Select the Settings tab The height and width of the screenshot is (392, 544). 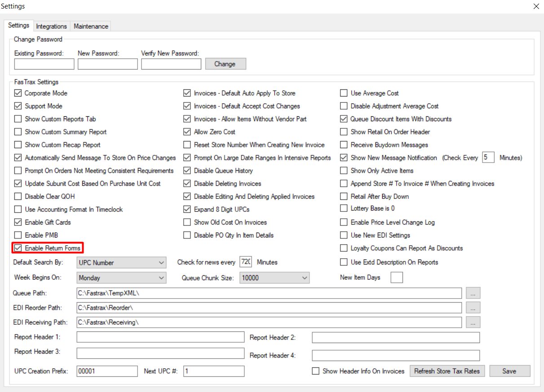point(19,26)
